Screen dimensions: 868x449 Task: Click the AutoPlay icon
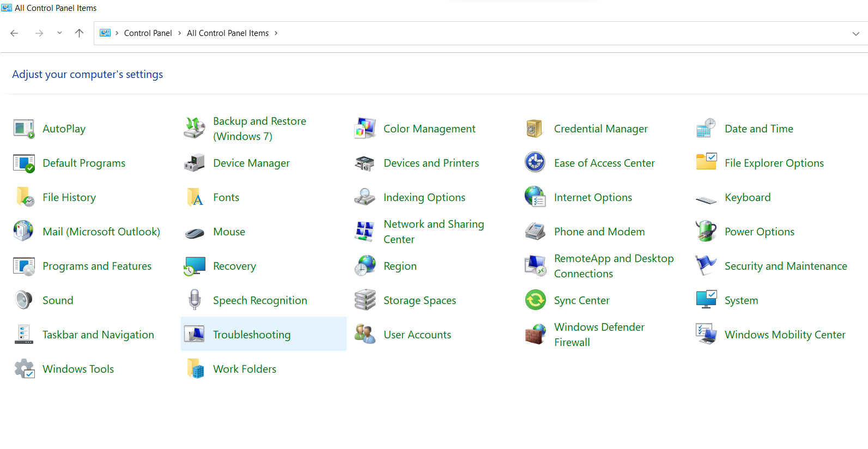[x=24, y=129]
